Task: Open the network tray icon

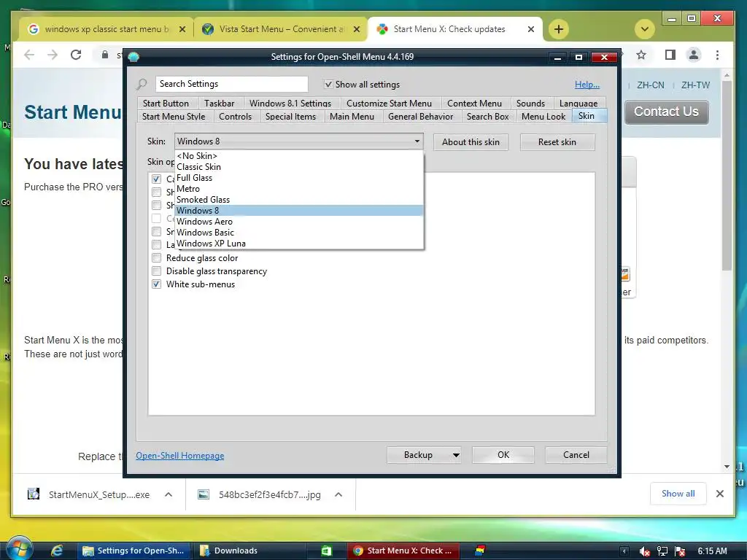Action: (662, 551)
